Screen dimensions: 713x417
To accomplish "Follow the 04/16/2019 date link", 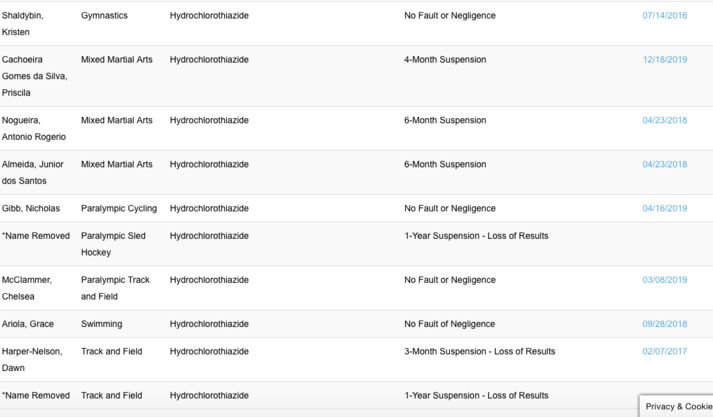I will coord(664,209).
